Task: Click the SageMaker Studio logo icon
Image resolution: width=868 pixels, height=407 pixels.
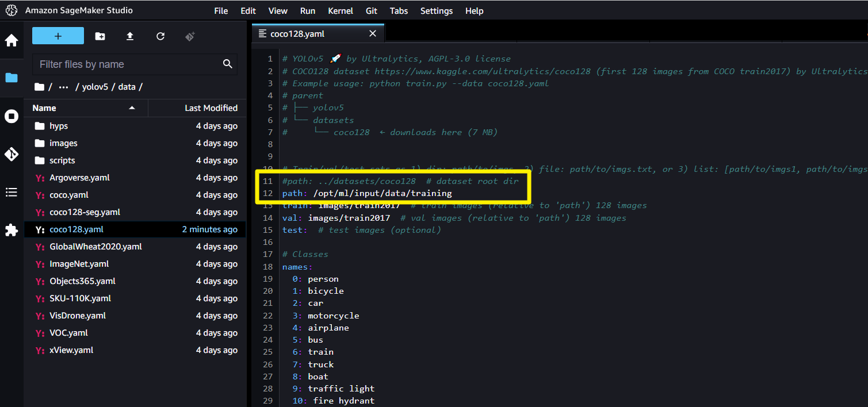Action: point(12,10)
